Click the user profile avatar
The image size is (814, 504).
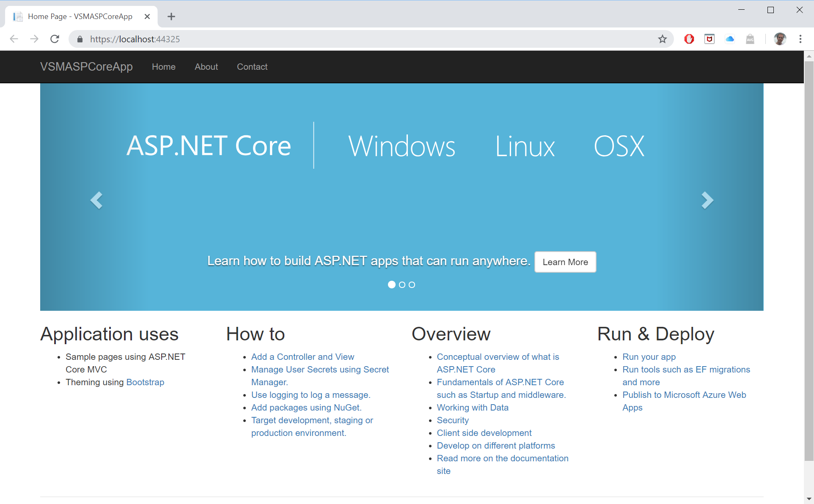point(779,39)
